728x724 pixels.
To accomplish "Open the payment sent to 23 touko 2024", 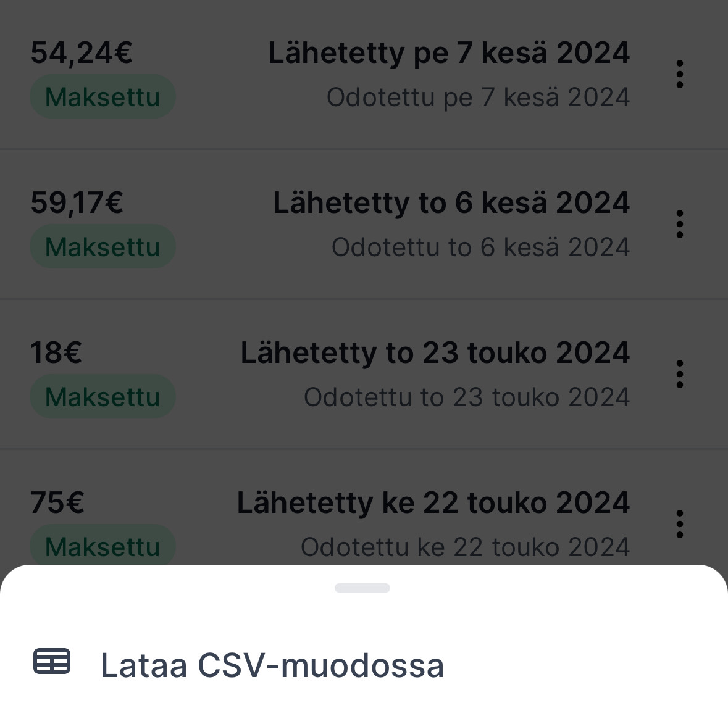I will click(435, 352).
